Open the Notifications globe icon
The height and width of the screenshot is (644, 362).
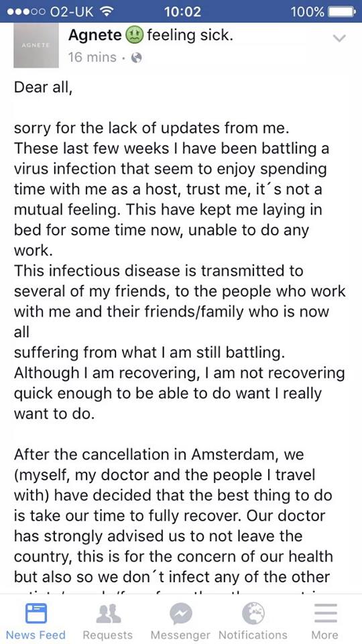click(253, 614)
